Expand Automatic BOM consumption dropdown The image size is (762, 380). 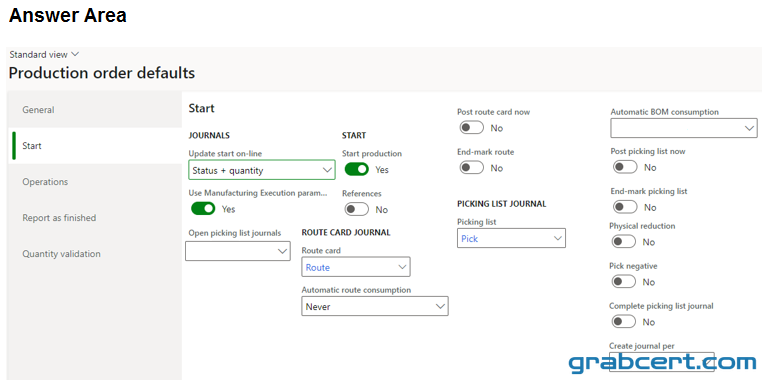[684, 128]
